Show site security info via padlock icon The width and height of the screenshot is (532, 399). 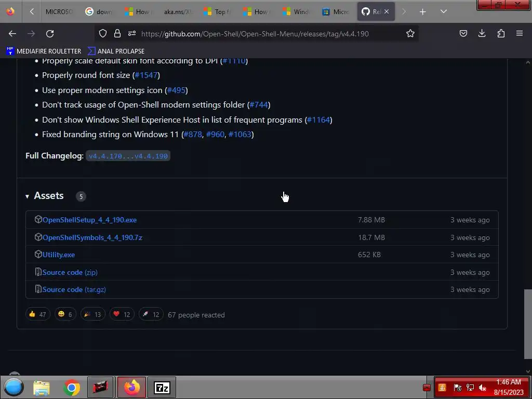(x=117, y=33)
